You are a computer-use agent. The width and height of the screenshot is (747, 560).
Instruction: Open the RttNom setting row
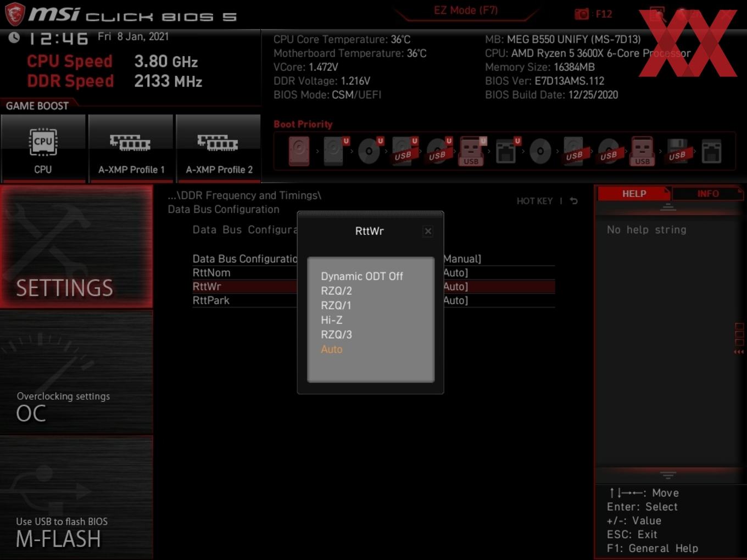tap(374, 273)
